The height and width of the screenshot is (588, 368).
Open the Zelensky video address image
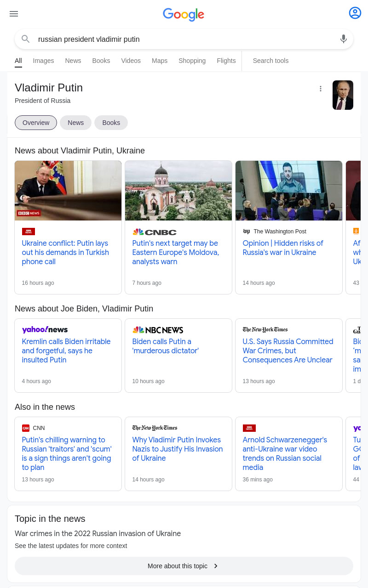point(289,191)
